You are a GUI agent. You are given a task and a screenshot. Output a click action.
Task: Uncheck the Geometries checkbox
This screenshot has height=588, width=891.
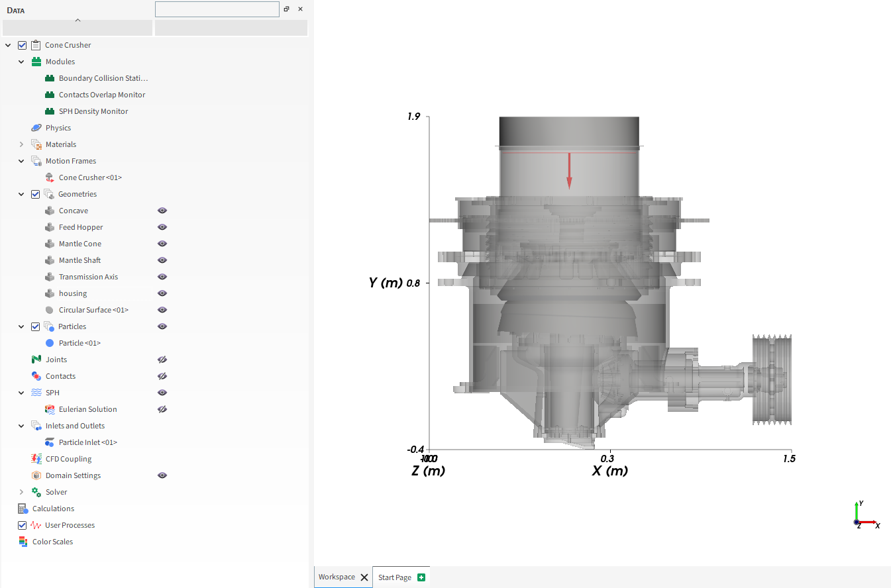36,194
